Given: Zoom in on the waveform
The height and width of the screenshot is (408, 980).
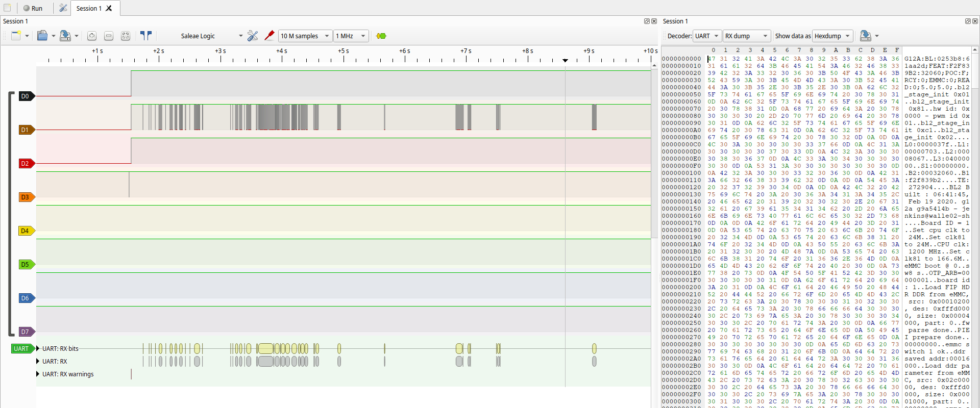Looking at the screenshot, I should click(92, 36).
